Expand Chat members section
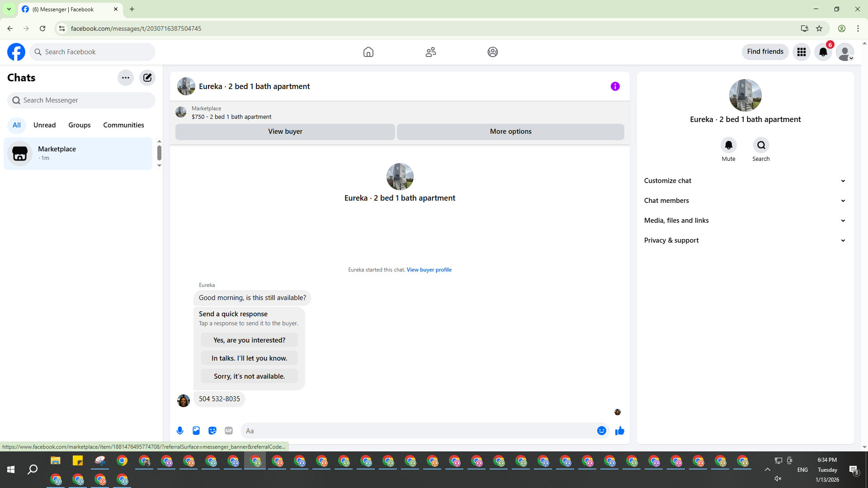 pyautogui.click(x=745, y=201)
